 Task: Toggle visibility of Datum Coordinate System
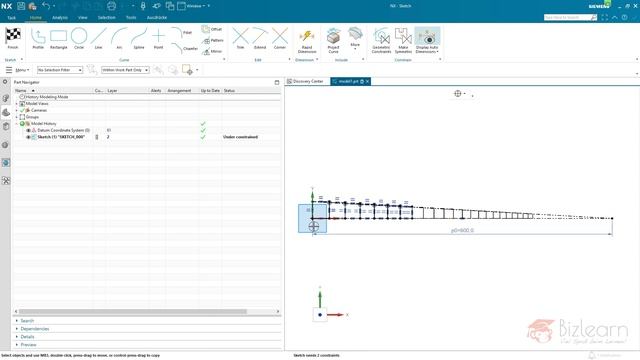[28, 130]
